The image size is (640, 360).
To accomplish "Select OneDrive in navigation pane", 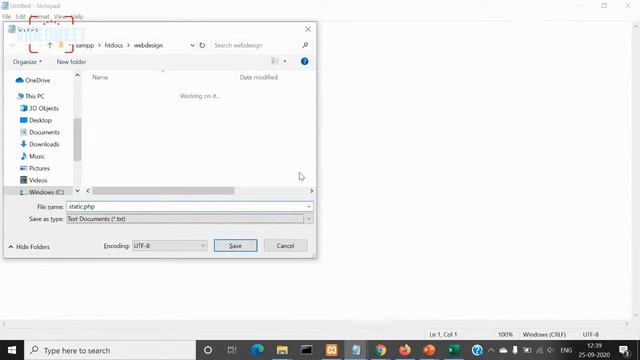I will coord(33,80).
